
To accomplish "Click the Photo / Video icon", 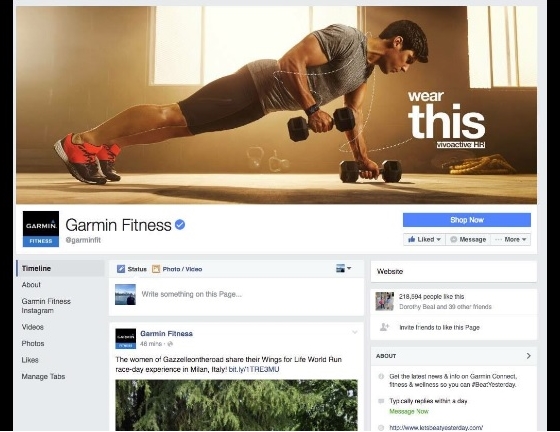I will tap(156, 269).
